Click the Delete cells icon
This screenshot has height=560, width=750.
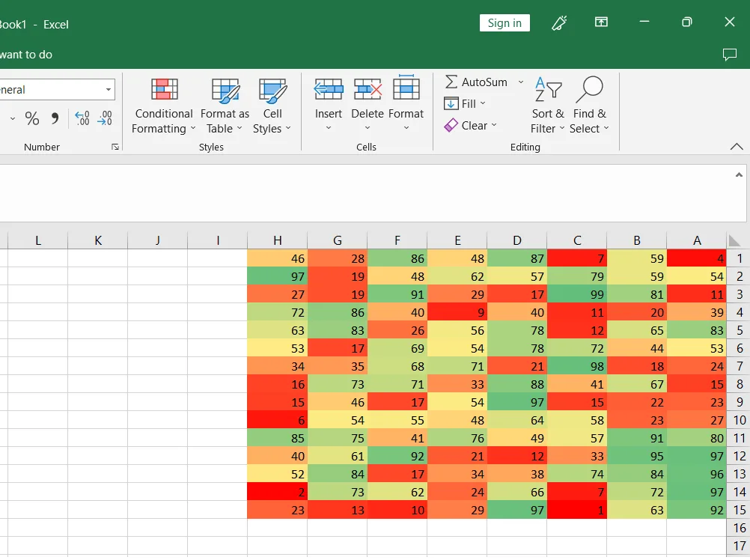tap(368, 89)
